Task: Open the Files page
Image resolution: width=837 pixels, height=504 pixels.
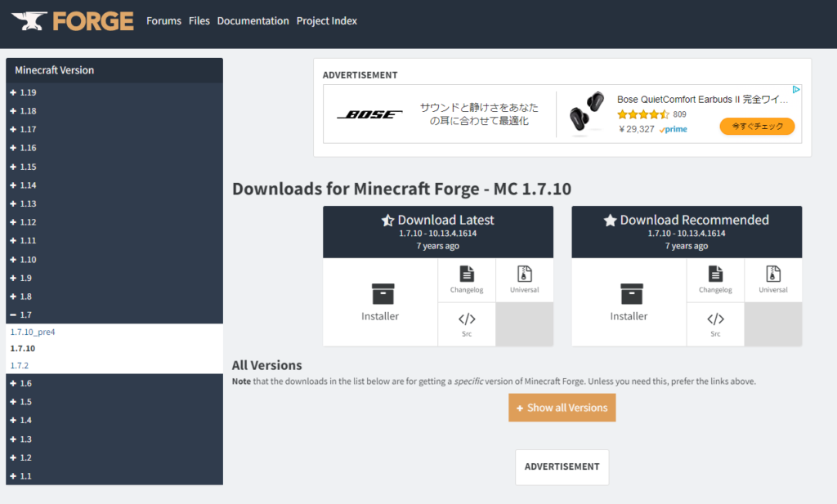Action: coord(199,20)
